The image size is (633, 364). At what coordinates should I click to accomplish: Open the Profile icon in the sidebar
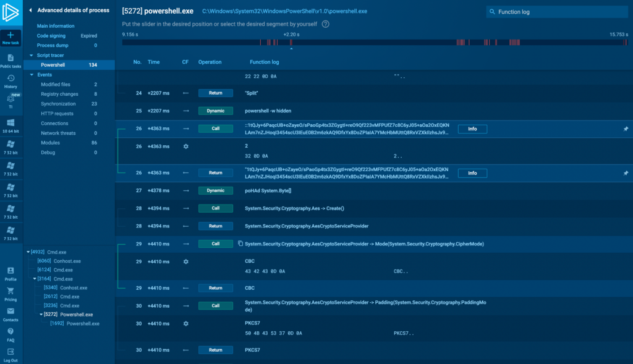(11, 271)
